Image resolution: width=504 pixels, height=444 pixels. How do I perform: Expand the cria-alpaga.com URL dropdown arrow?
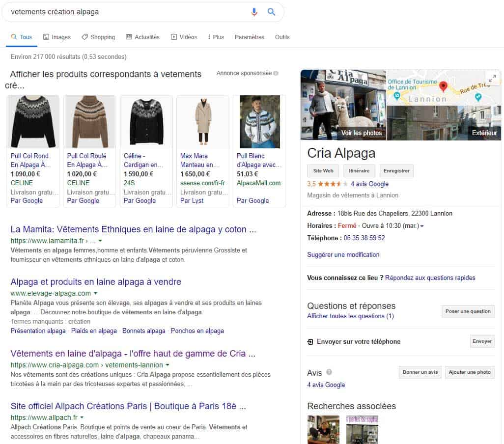[x=168, y=365]
